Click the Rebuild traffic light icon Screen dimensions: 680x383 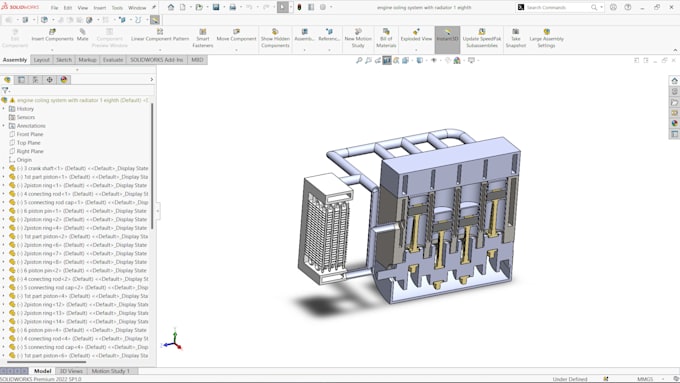coord(299,7)
